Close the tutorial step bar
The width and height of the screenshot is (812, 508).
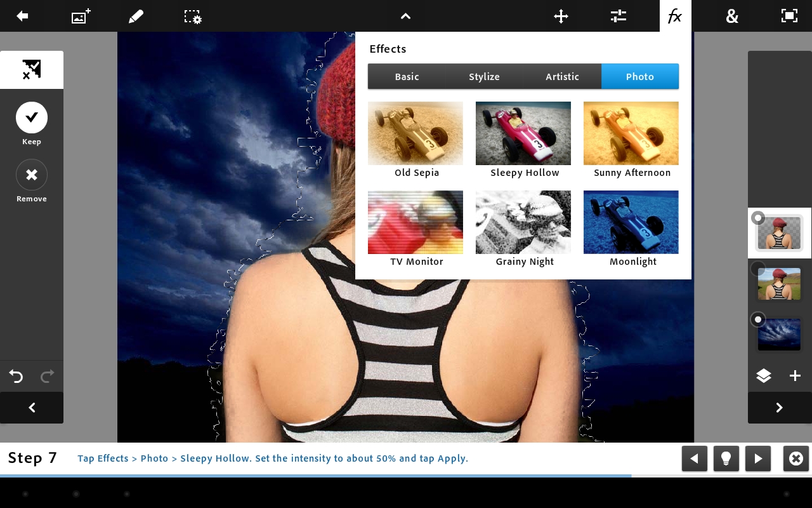click(x=796, y=458)
